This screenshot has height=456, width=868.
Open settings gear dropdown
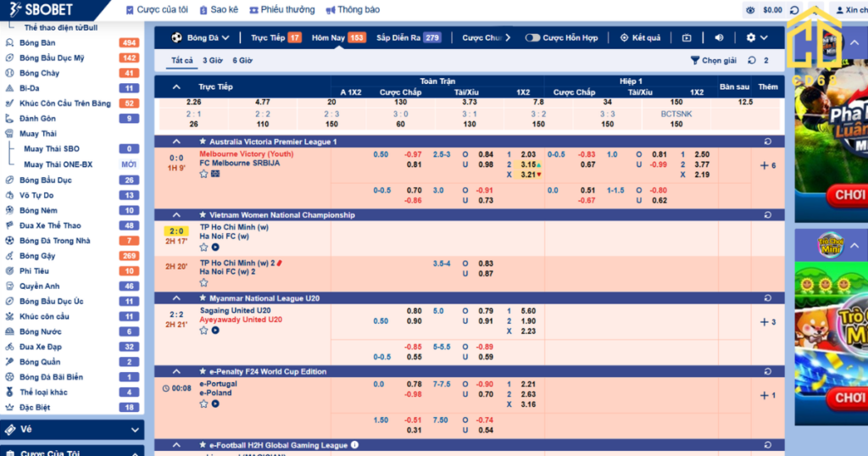(756, 37)
